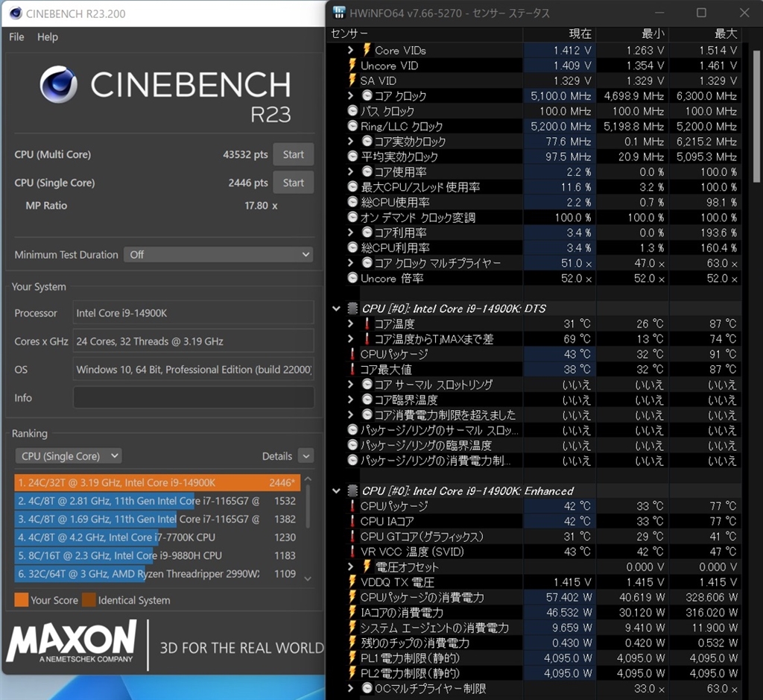
Task: Open the File menu
Action: (16, 37)
